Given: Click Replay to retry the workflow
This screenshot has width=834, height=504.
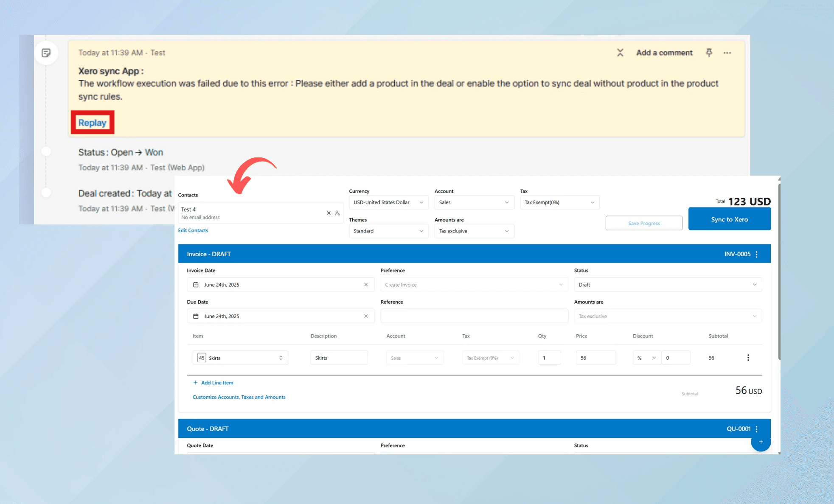Looking at the screenshot, I should tap(92, 123).
